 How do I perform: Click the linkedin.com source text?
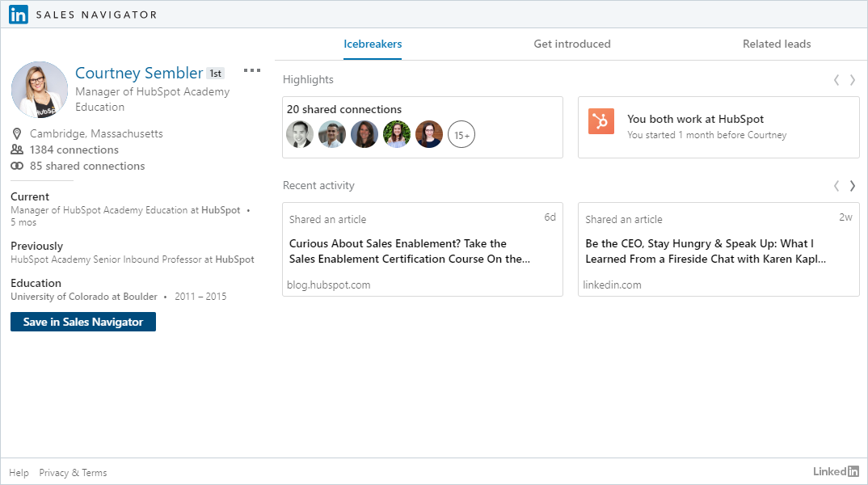point(613,285)
